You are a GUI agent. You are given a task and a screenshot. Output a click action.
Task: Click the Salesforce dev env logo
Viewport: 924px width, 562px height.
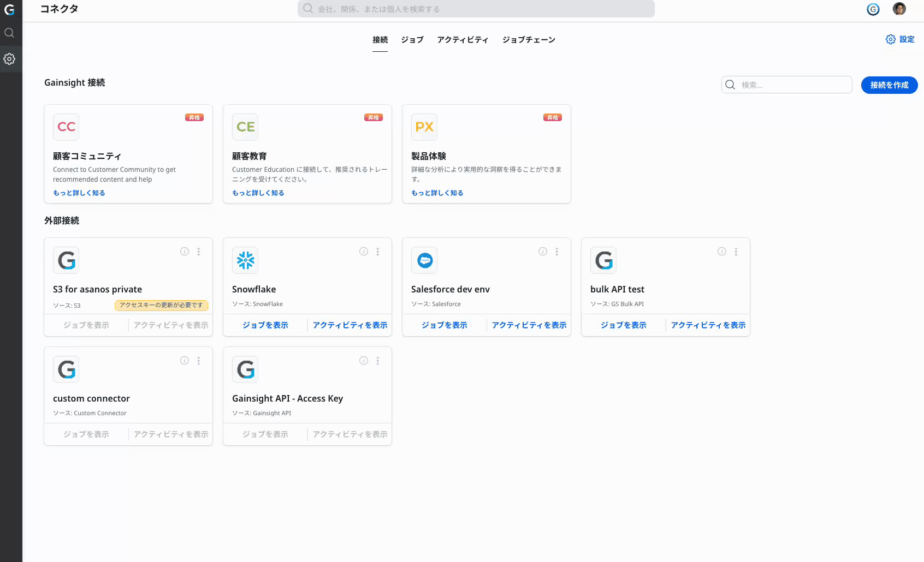point(424,260)
